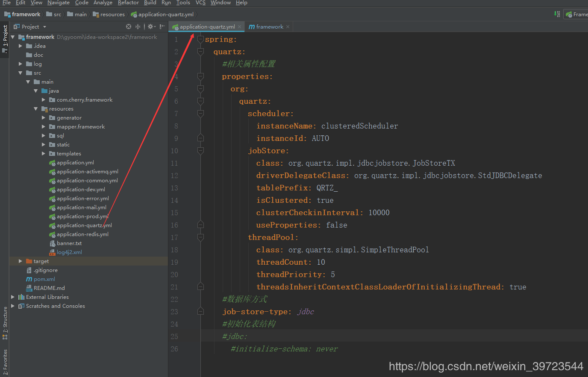Collapse the java source folder arrow

pyautogui.click(x=35, y=91)
